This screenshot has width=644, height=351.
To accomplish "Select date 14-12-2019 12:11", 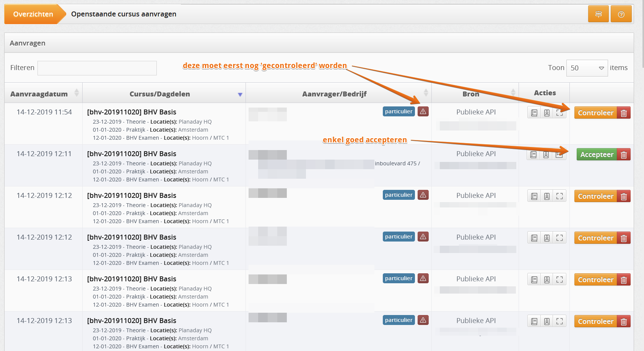I will pyautogui.click(x=44, y=154).
